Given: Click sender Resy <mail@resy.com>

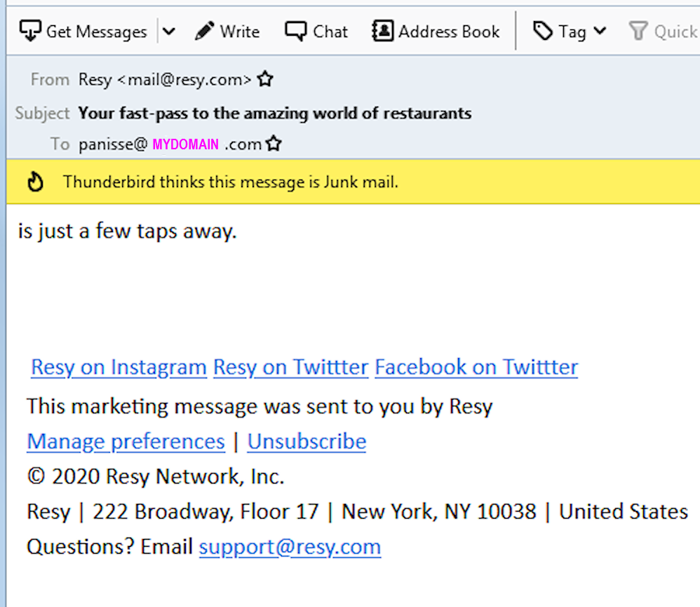Looking at the screenshot, I should point(165,79).
